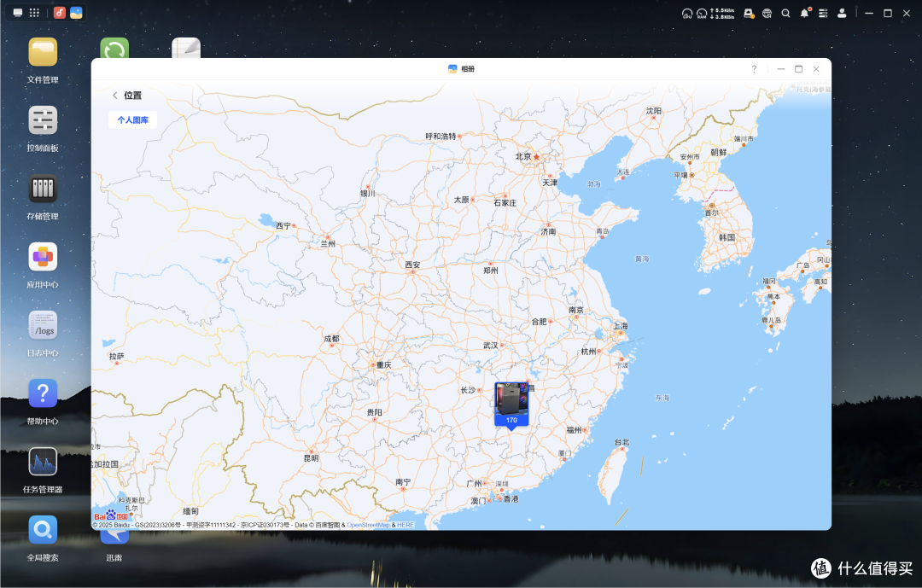This screenshot has height=588, width=922.
Task: Open the notification bell
Action: pyautogui.click(x=804, y=13)
